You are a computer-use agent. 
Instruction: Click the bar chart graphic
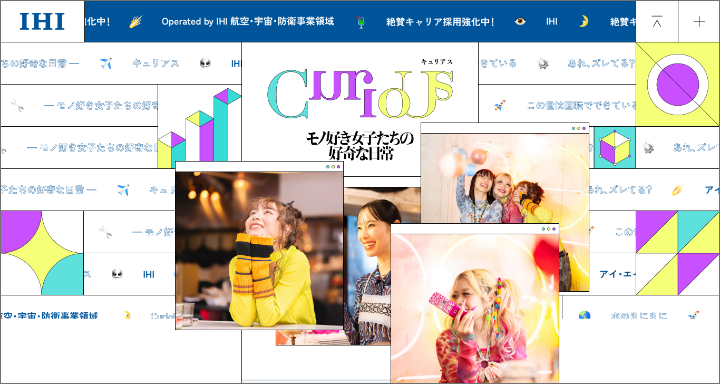coord(199,127)
